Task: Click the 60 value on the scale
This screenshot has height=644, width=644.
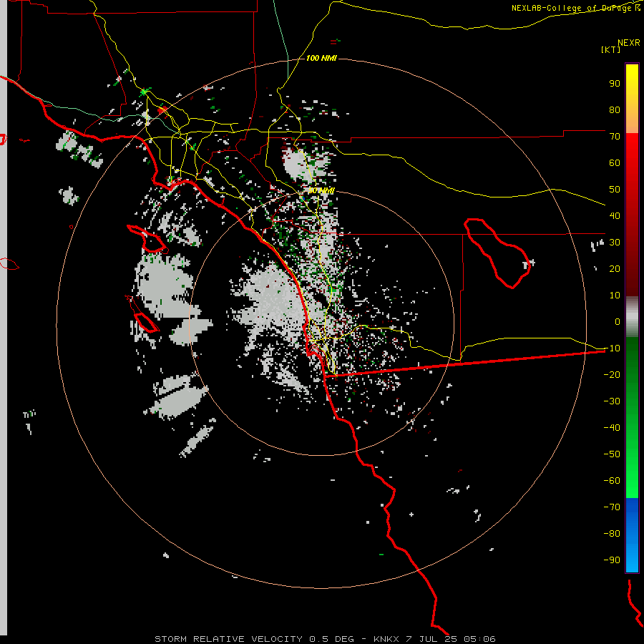Action: point(615,163)
